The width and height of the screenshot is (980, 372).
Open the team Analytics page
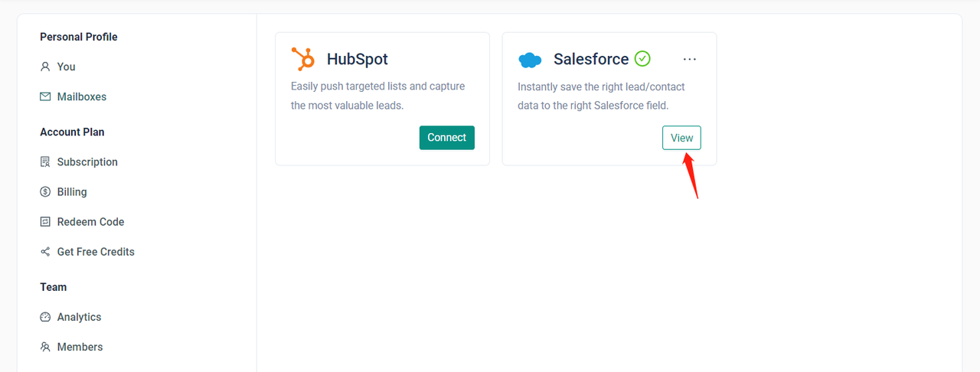[x=79, y=317]
